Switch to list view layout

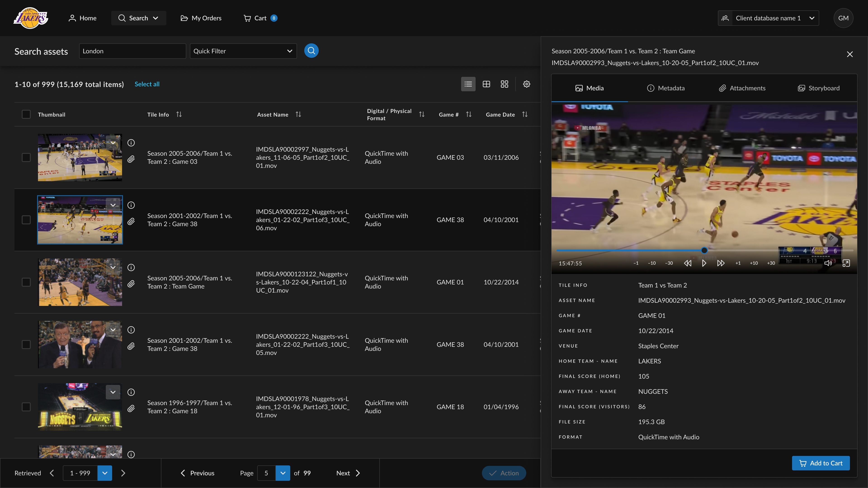(x=468, y=84)
